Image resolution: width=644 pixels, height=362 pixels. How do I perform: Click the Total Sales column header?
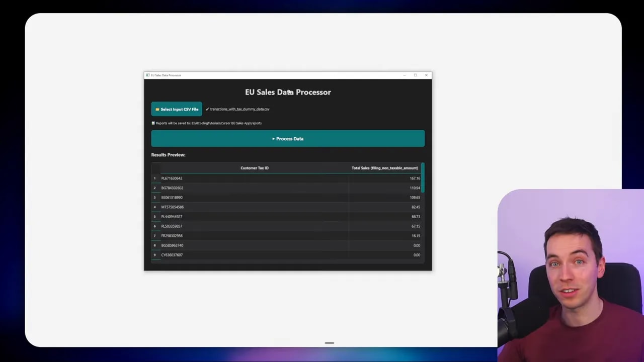pos(384,168)
